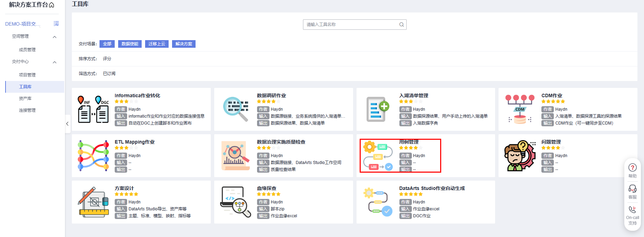Open the 用例管理 workflow icon
This screenshot has height=237, width=644.
pyautogui.click(x=378, y=156)
